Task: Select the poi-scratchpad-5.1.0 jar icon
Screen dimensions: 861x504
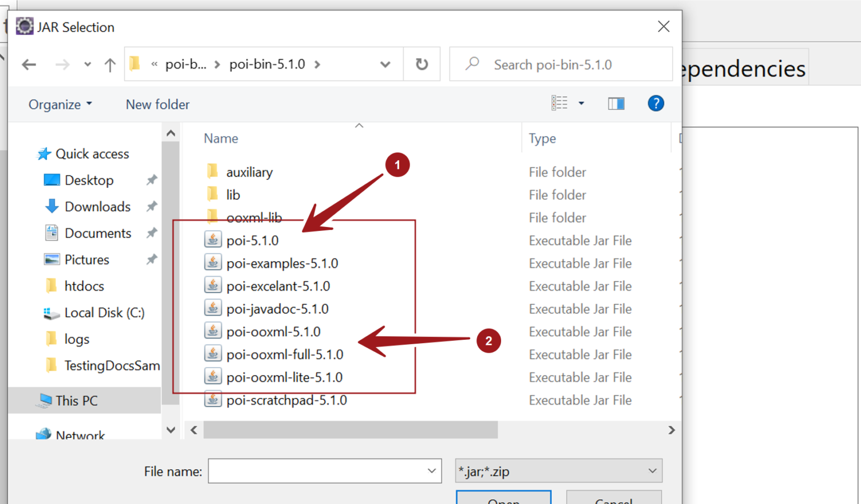Action: click(x=213, y=399)
